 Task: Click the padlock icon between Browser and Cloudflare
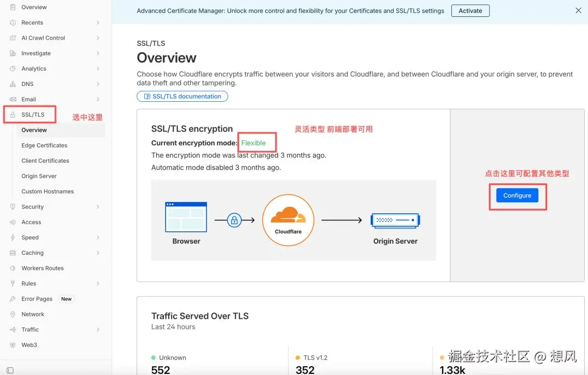(x=234, y=220)
